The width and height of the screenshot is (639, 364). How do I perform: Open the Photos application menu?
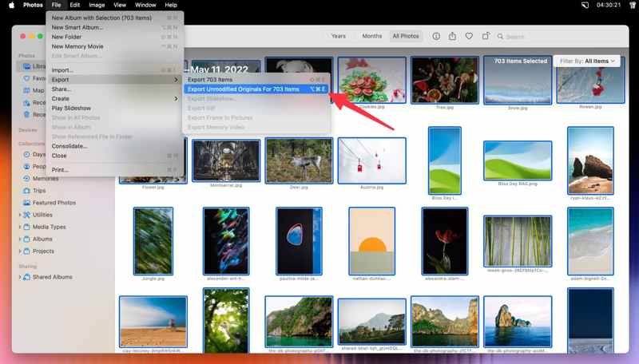[x=33, y=5]
